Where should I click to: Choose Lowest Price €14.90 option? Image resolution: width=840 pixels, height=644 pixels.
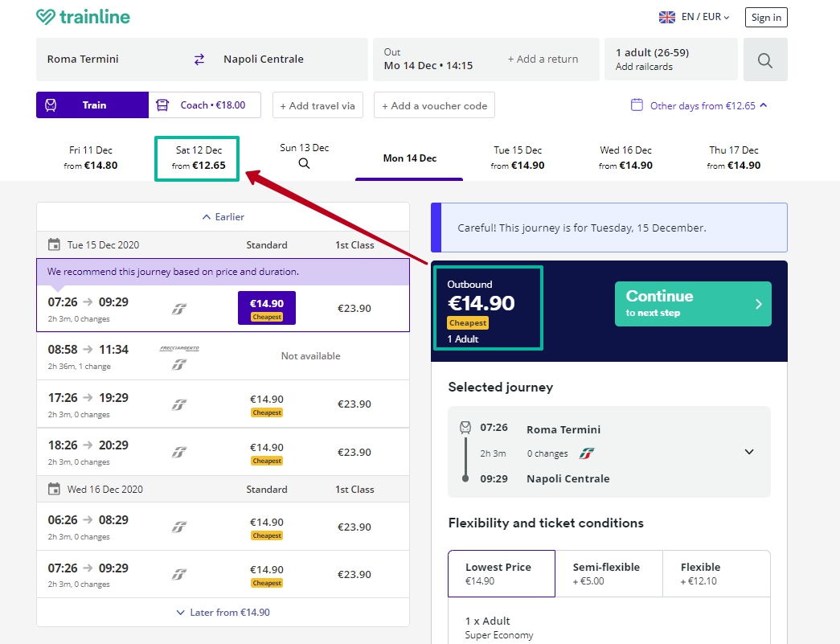[502, 574]
